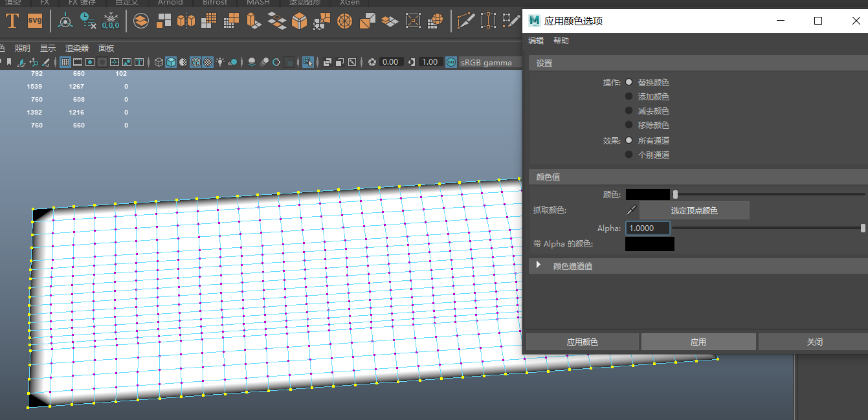Click the Alpha 1.0000 input field
The width and height of the screenshot is (868, 420).
(x=648, y=228)
